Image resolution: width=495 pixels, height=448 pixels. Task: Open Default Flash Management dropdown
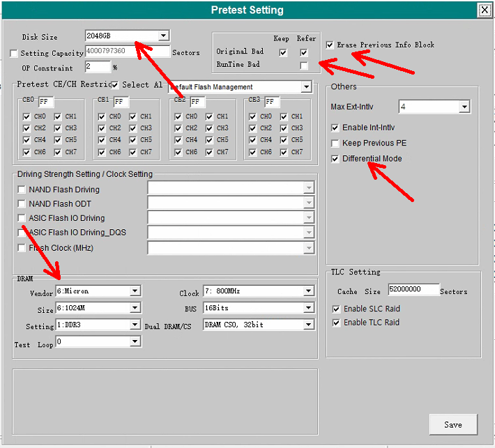coord(306,87)
